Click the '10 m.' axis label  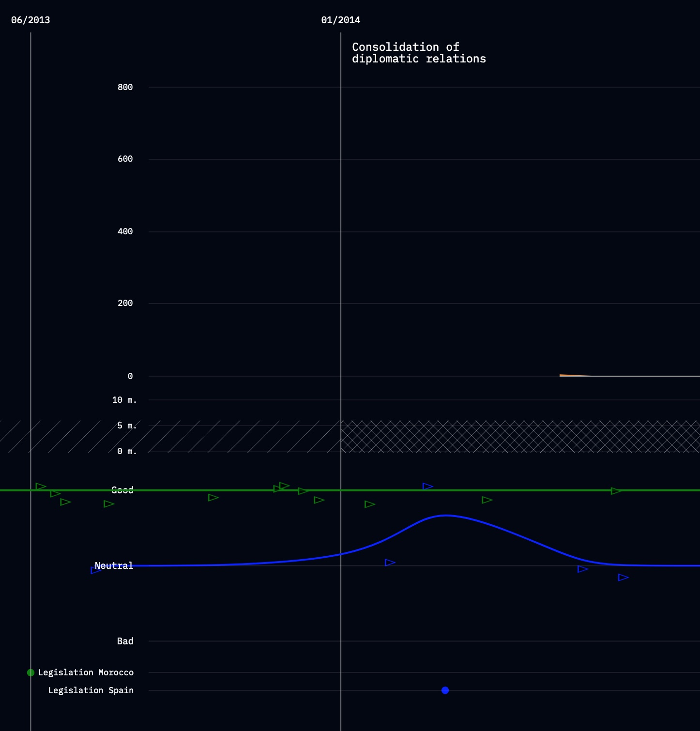tap(124, 400)
